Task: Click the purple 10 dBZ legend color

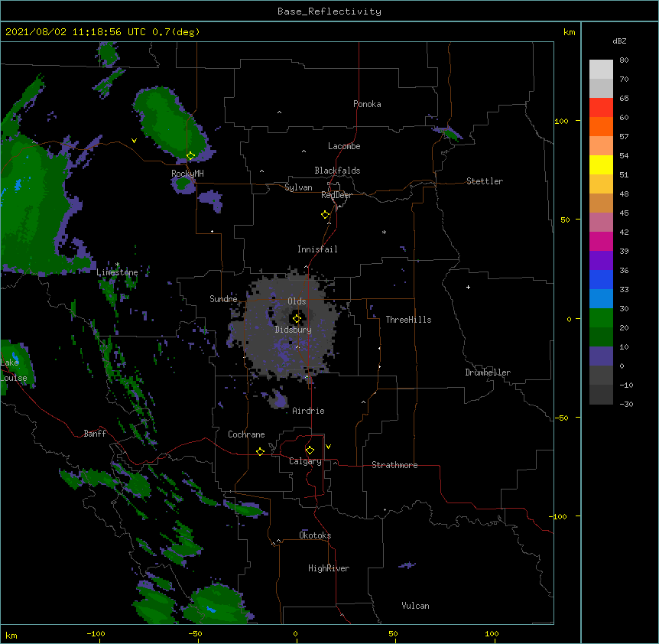Action: click(x=601, y=356)
